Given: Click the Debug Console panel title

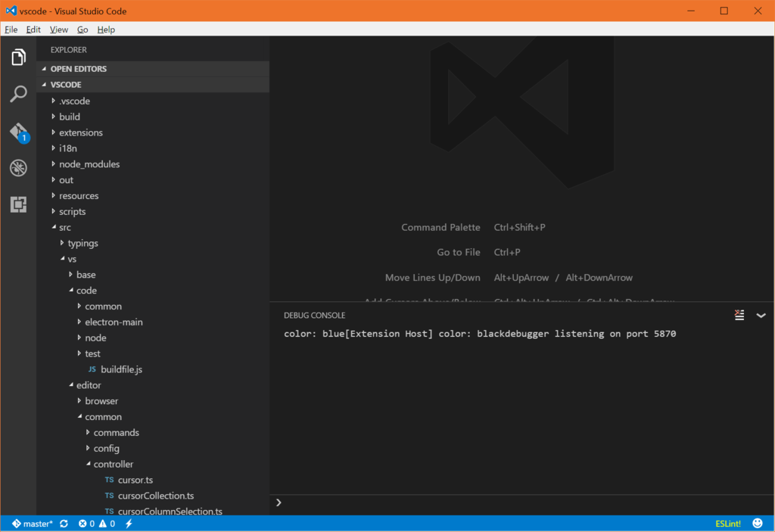Looking at the screenshot, I should 314,316.
